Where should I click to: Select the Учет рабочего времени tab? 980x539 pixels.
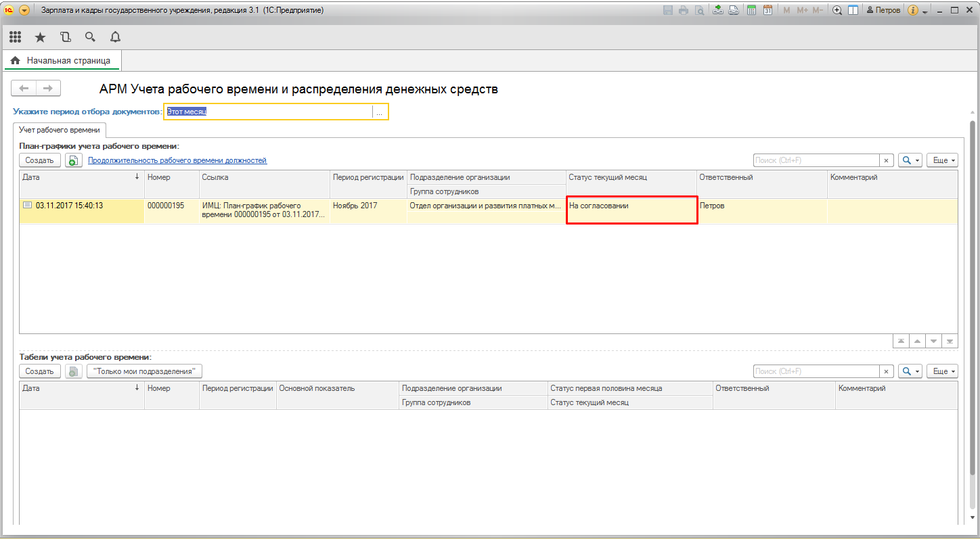coord(60,130)
